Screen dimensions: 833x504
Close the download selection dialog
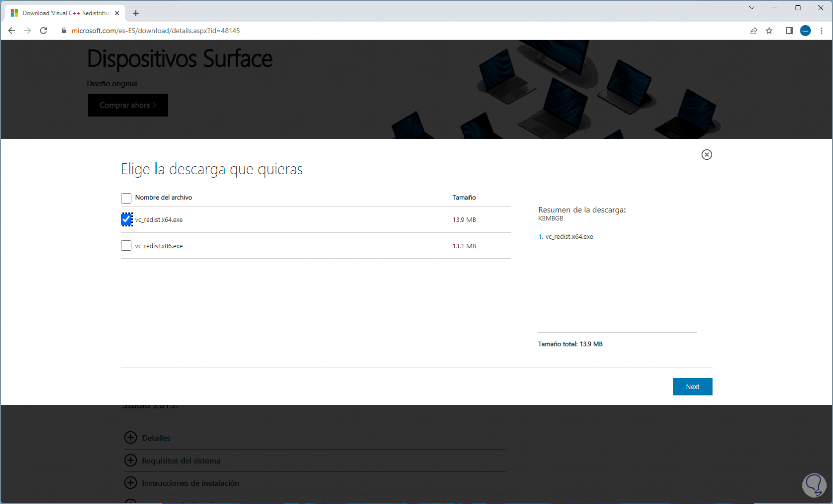tap(707, 155)
